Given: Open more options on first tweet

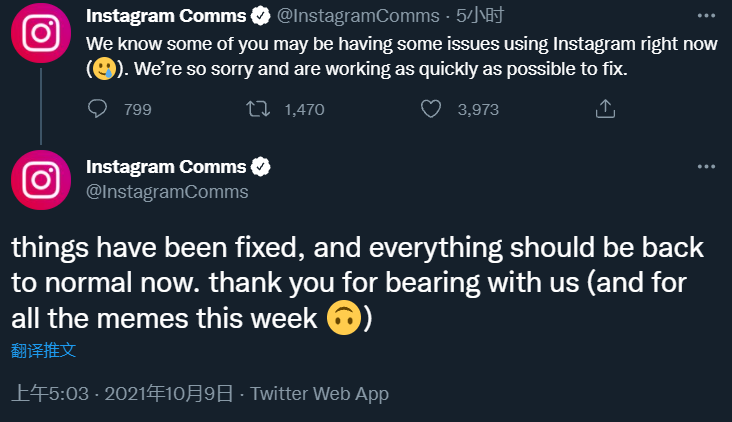Looking at the screenshot, I should coord(705,16).
